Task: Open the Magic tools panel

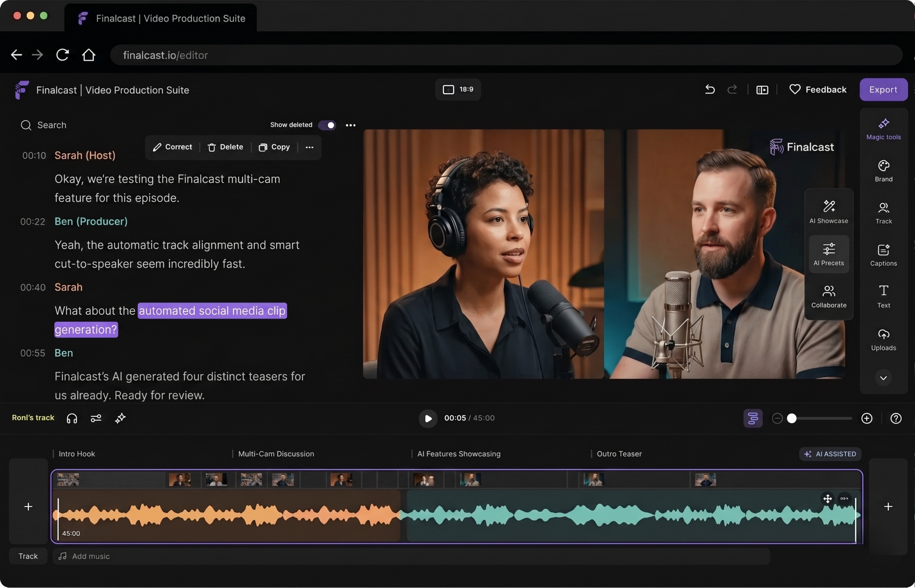Action: tap(883, 129)
